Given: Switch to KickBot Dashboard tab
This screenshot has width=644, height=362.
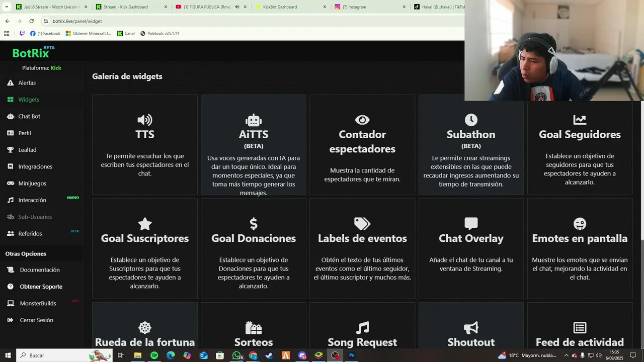Looking at the screenshot, I should [x=290, y=7].
